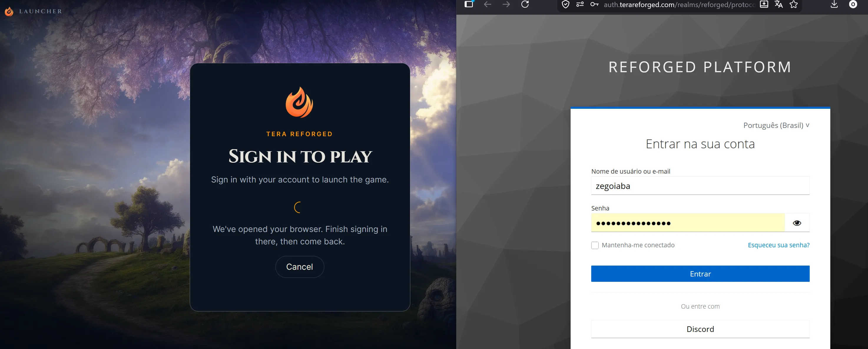Cancel the launcher sign-in
Screen dimensions: 868x349
point(299,267)
